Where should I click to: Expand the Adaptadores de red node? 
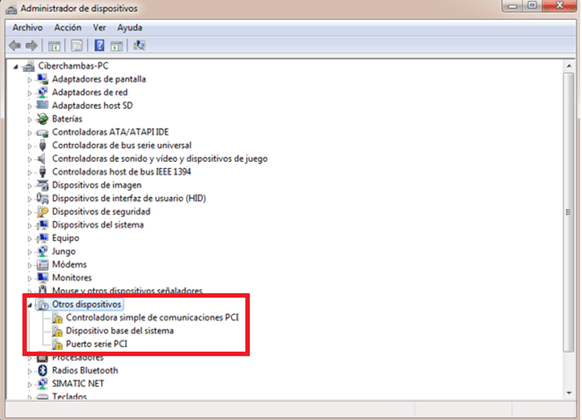29,93
